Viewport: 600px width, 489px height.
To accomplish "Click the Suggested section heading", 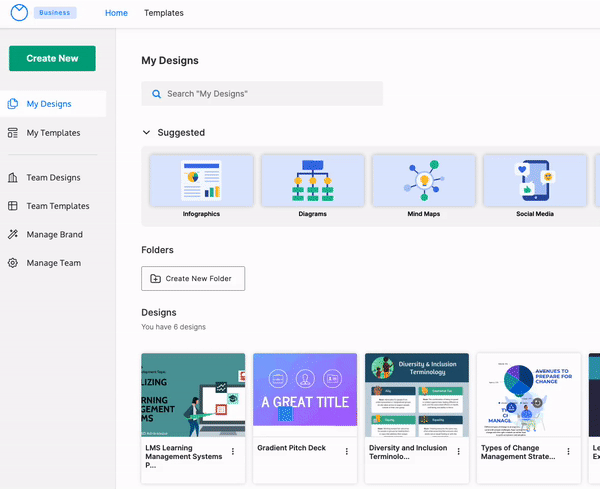I will pos(181,132).
